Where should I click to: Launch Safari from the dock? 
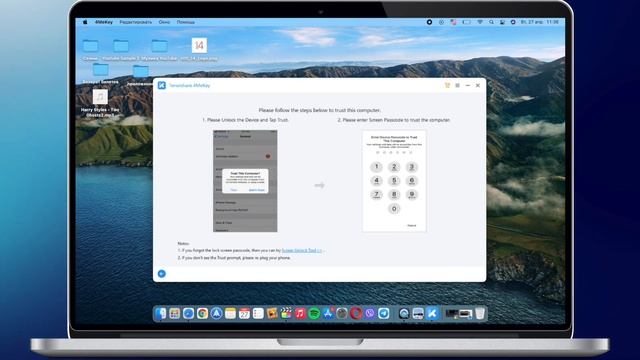tap(188, 313)
